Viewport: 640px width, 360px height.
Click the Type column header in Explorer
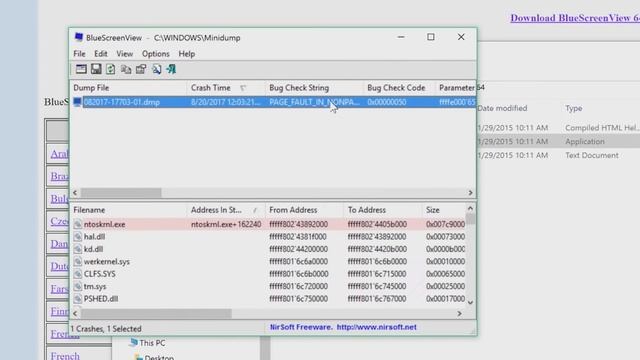573,108
